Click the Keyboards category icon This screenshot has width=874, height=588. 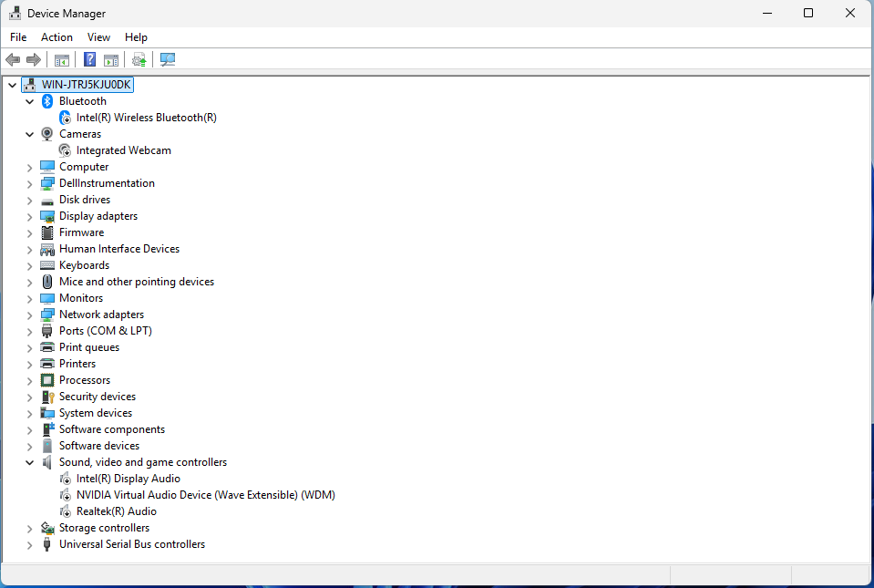pos(47,265)
